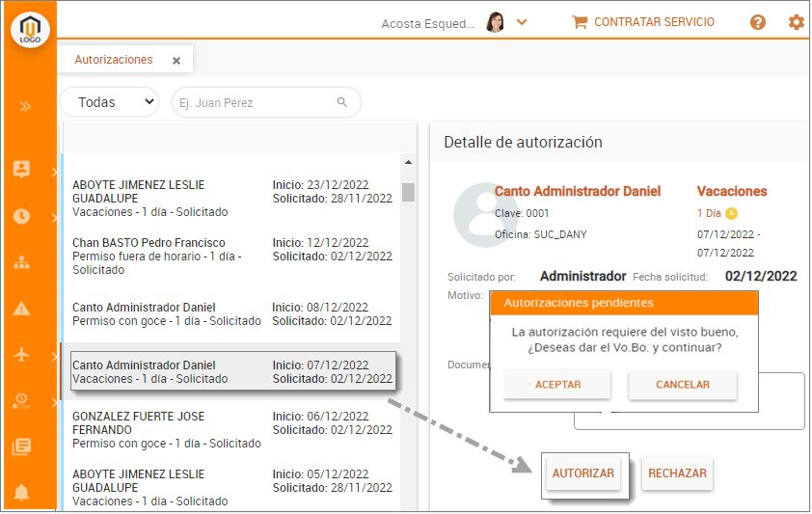Viewport: 812px width, 514px height.
Task: Close the Autorizaciones tab
Action: (176, 61)
